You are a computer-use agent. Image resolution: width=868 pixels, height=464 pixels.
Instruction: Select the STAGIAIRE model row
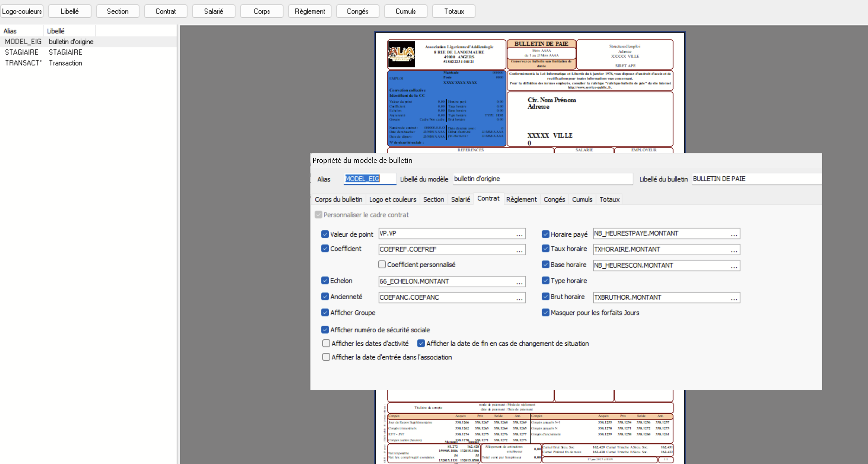88,52
